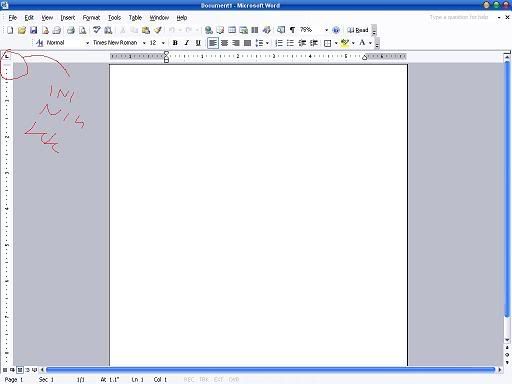Run Spelling and Grammar check icon
Viewport: 512px width, 384px height.
tap(97, 30)
